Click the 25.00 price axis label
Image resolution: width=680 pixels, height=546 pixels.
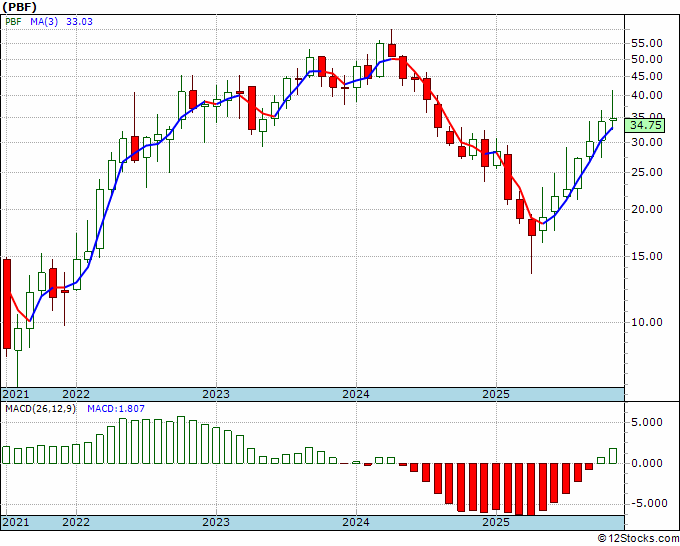(x=647, y=172)
